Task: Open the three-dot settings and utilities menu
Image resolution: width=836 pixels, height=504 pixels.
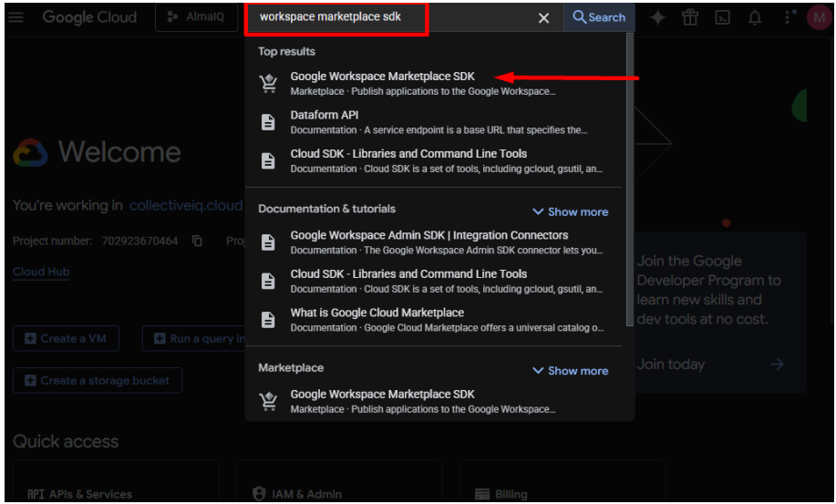Action: tap(788, 17)
